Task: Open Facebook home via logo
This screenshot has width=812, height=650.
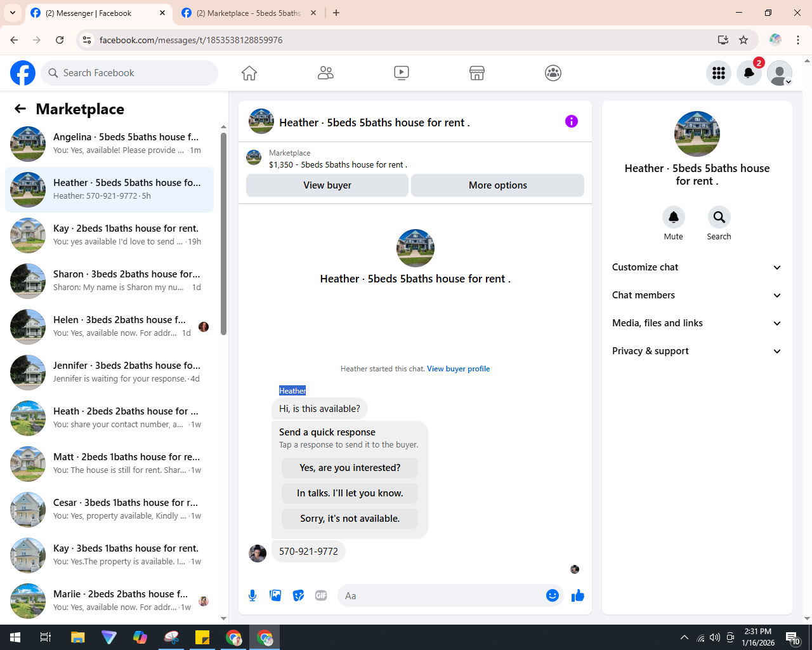Action: [23, 73]
